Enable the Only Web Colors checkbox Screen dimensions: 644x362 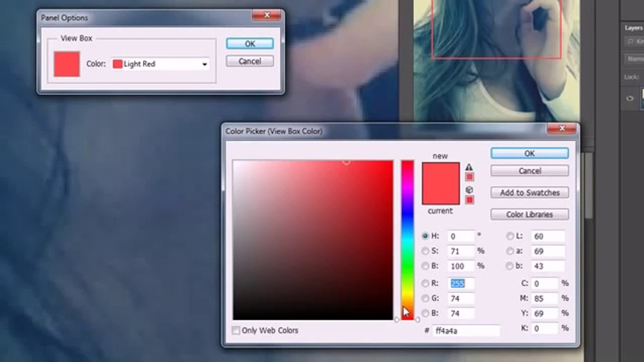click(x=235, y=330)
